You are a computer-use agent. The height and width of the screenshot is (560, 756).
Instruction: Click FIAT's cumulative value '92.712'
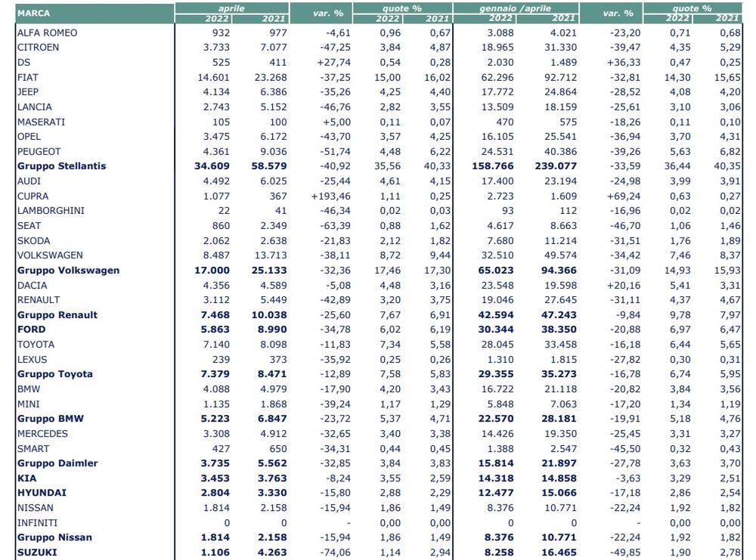point(561,77)
